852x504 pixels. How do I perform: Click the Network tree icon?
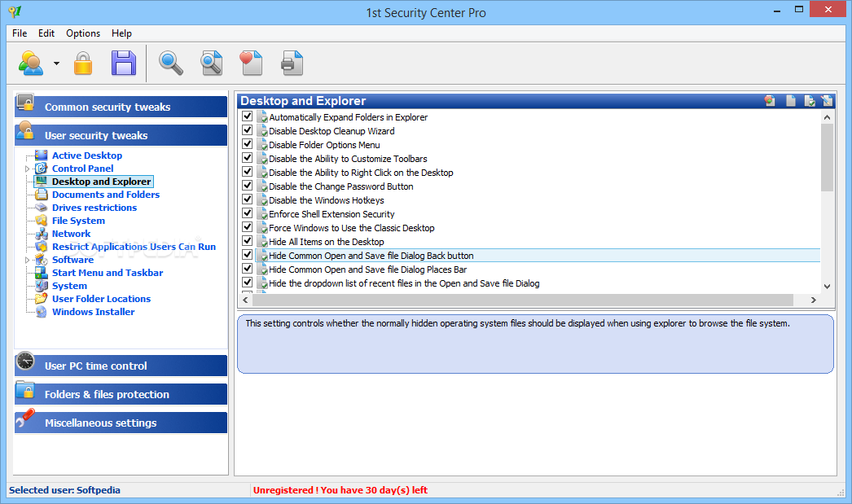[42, 234]
